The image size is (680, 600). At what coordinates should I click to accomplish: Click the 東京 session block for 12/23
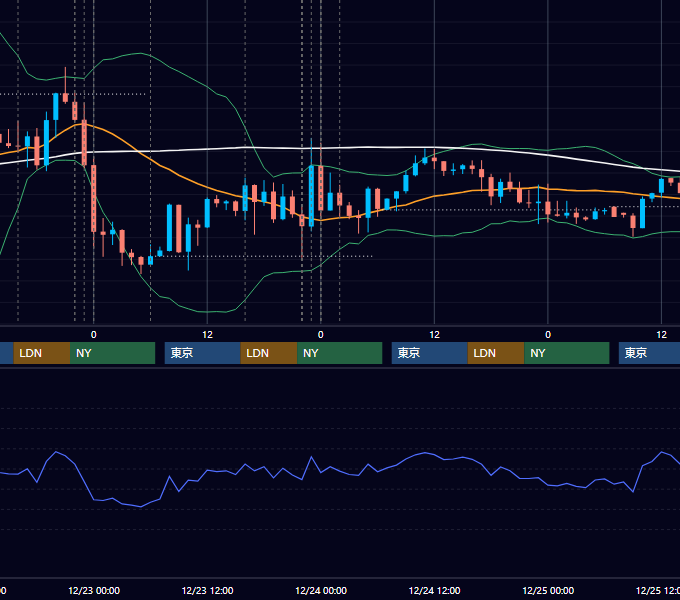203,353
